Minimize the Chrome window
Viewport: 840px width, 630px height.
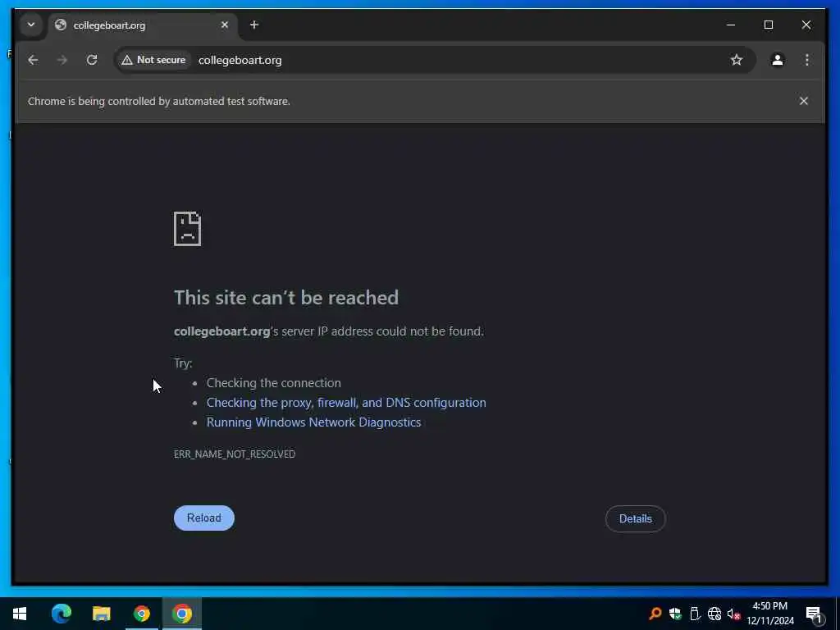[x=731, y=25]
